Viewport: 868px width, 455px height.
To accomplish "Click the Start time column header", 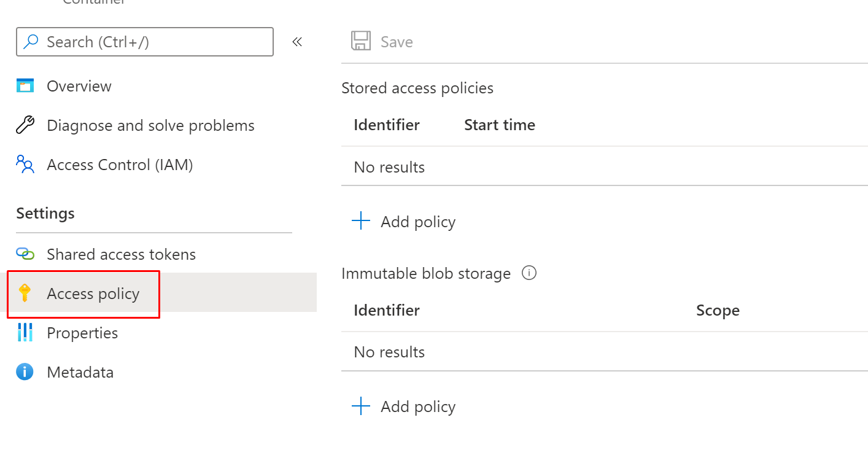I will click(x=499, y=125).
